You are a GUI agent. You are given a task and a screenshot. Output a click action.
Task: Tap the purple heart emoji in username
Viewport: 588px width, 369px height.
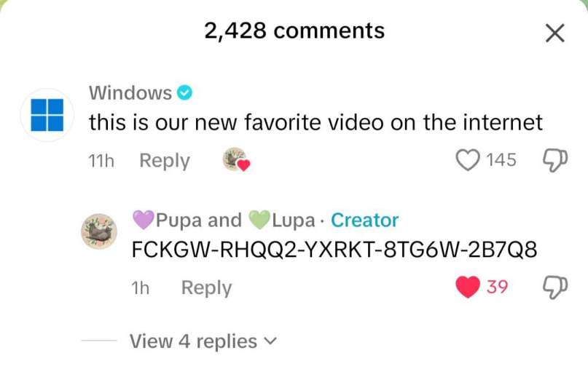pyautogui.click(x=144, y=220)
